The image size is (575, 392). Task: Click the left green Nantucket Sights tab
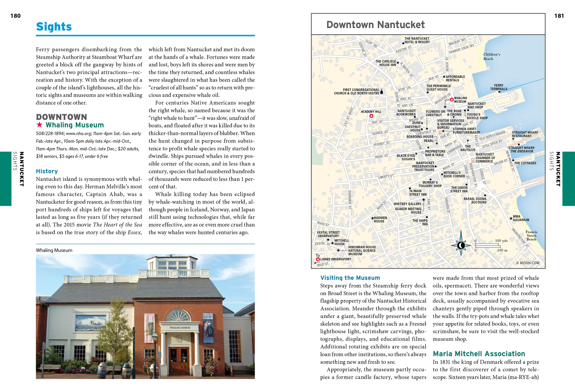click(6, 179)
